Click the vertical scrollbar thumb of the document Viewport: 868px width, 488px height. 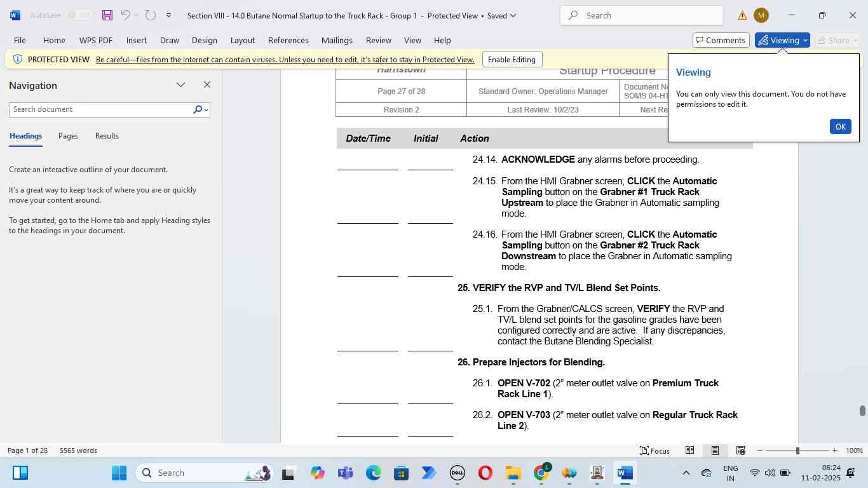click(862, 411)
